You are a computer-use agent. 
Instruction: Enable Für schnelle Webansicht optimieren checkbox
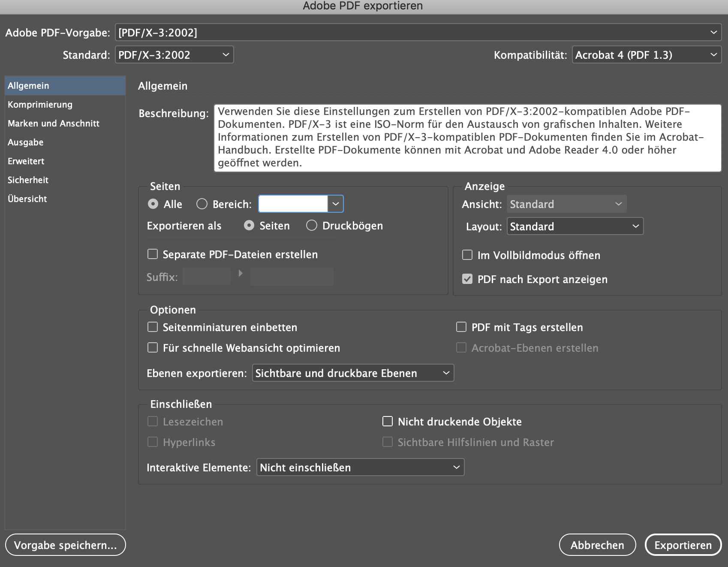click(153, 348)
